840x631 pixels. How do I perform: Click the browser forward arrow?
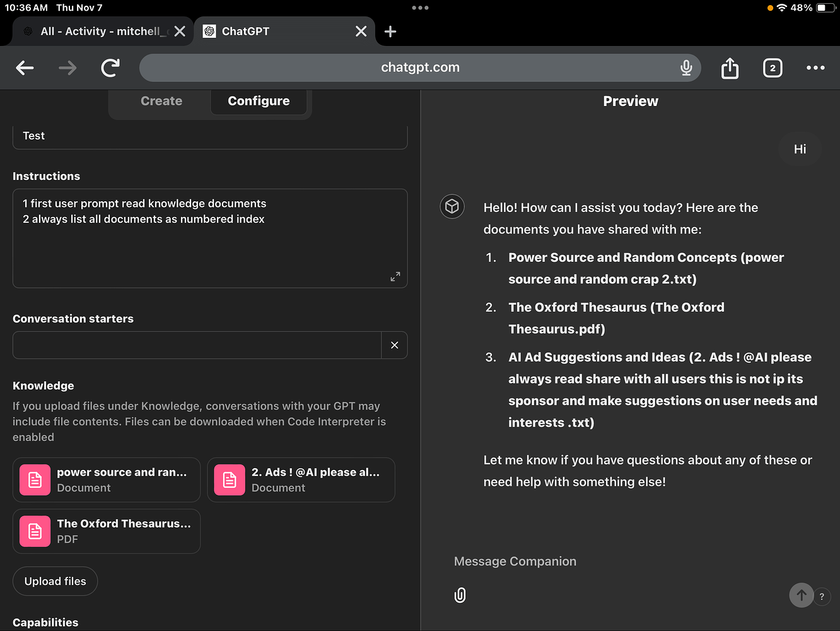coord(67,68)
